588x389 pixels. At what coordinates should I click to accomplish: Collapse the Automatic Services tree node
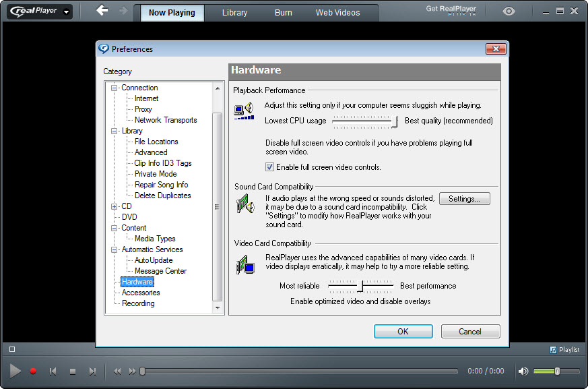(x=114, y=250)
